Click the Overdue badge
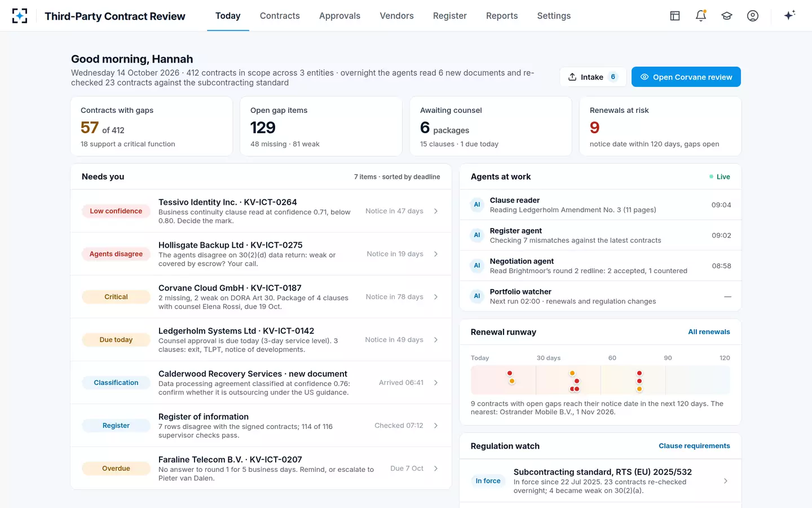 (116, 468)
